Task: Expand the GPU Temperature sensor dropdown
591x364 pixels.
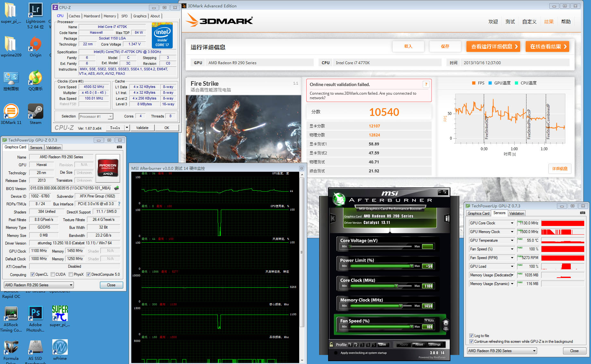Action: pos(512,240)
